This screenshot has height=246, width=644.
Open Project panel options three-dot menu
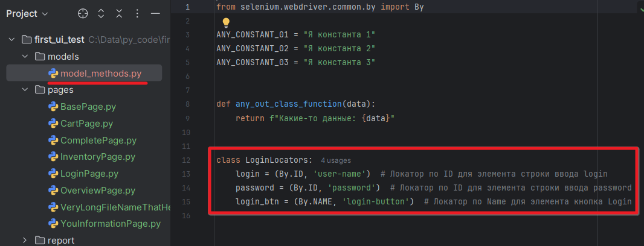[x=137, y=14]
